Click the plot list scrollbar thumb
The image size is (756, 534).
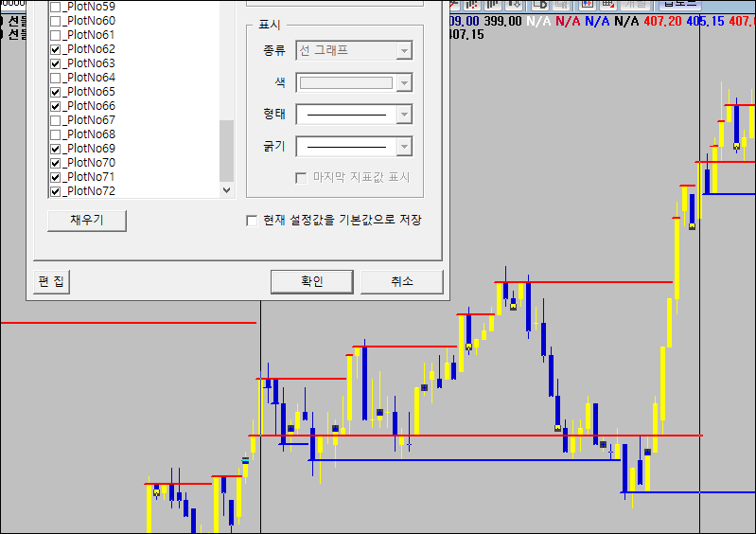point(226,150)
